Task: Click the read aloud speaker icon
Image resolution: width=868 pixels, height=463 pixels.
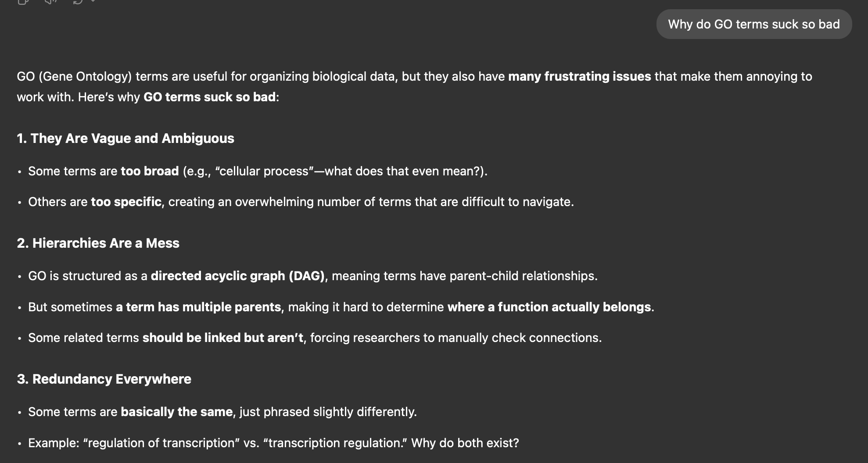Action: (50, 1)
